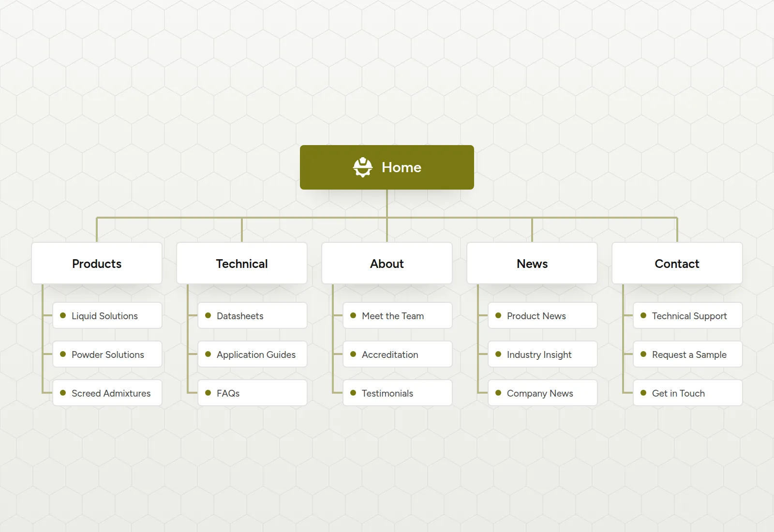Open Get in Touch item
The image size is (774, 532).
688,393
